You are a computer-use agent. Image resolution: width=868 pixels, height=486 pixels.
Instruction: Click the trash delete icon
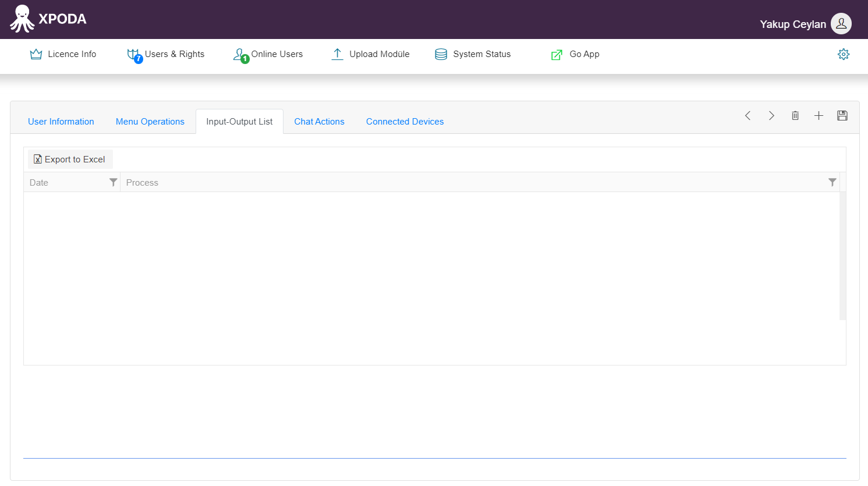795,115
